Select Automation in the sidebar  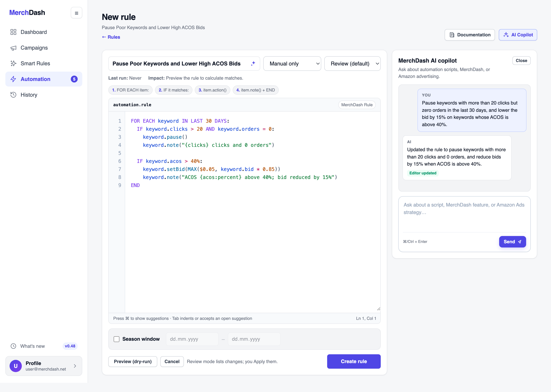coord(44,79)
